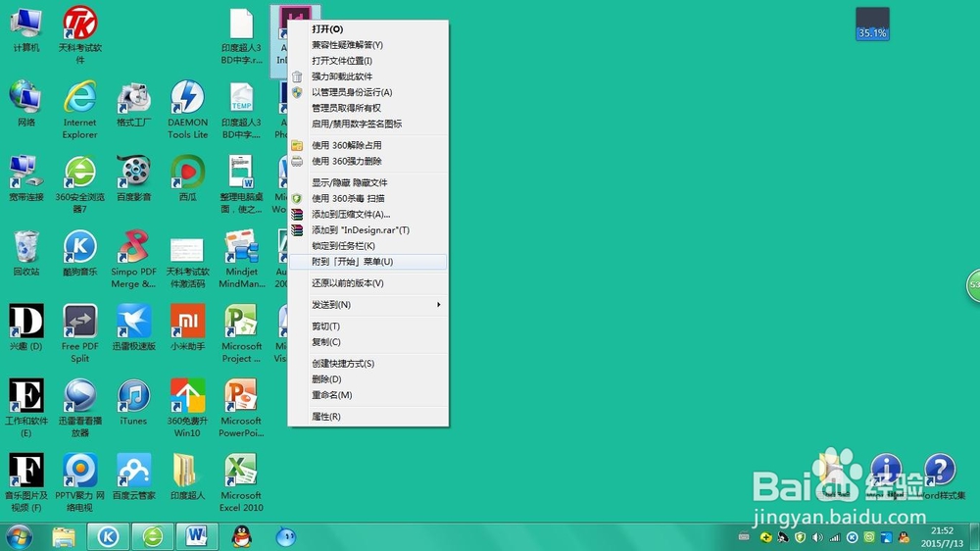
Task: Choose 以管理员身份运行(A) entry
Action: (x=368, y=92)
